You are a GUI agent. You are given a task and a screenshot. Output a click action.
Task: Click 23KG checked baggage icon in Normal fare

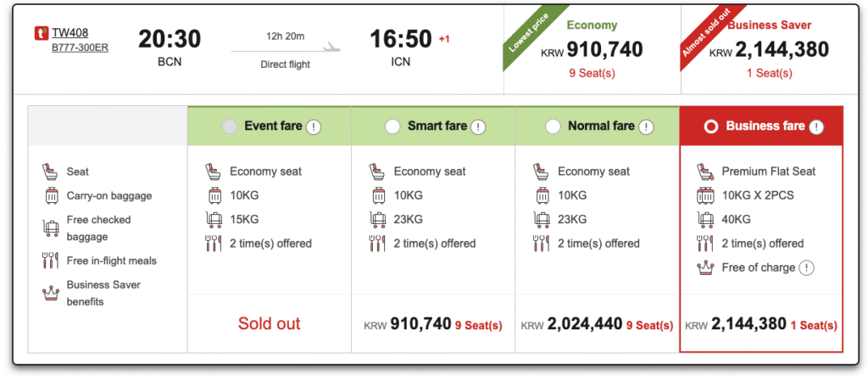coord(542,220)
